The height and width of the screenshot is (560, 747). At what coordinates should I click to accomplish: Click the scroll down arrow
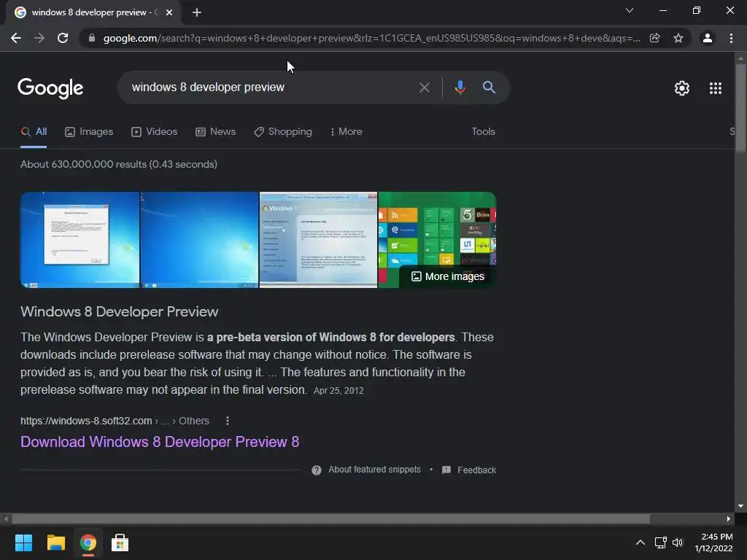coord(740,506)
